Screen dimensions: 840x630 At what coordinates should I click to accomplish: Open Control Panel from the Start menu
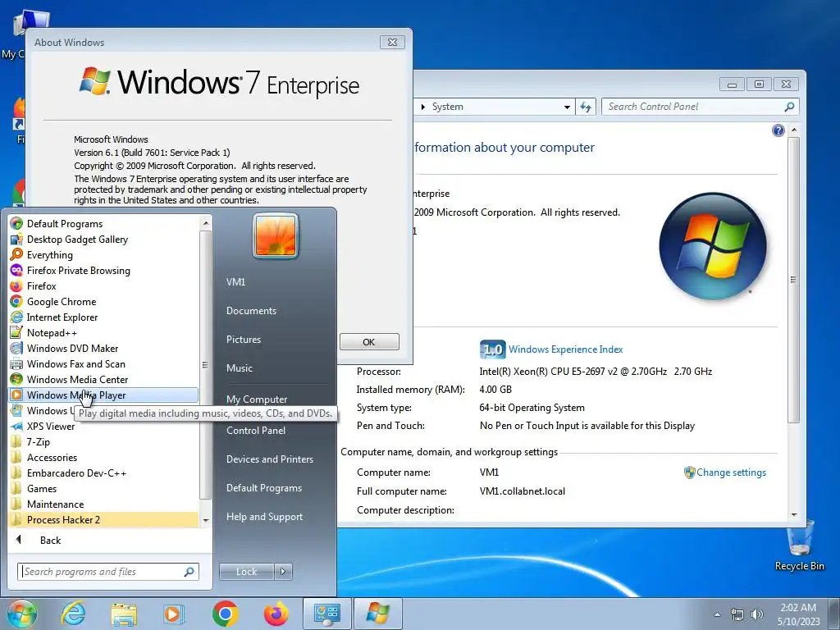coord(256,430)
